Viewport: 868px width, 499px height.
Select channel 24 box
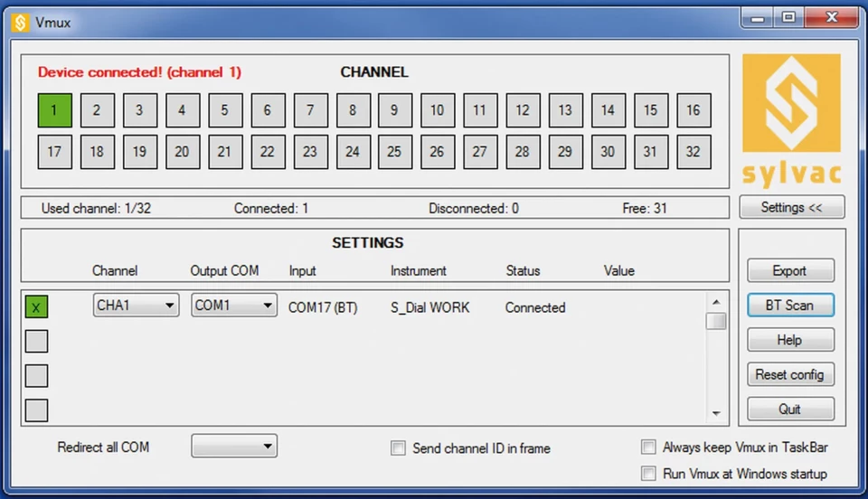point(352,152)
